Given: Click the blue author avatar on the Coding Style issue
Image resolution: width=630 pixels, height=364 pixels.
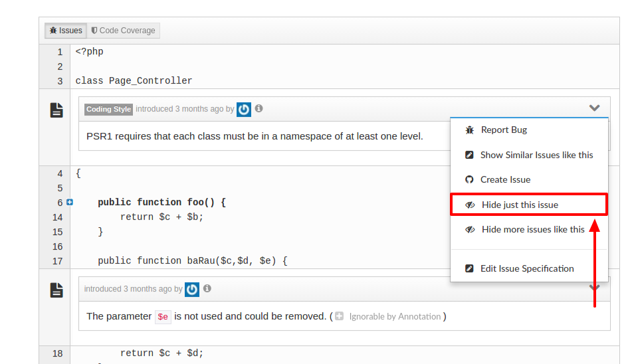Looking at the screenshot, I should (243, 110).
